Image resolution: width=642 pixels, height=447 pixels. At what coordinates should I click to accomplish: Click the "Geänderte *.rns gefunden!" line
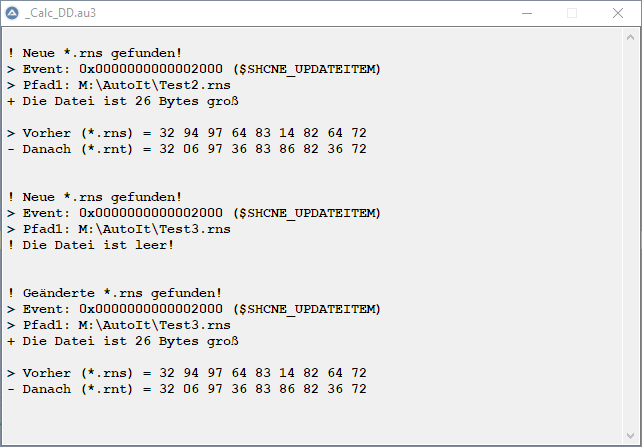114,293
